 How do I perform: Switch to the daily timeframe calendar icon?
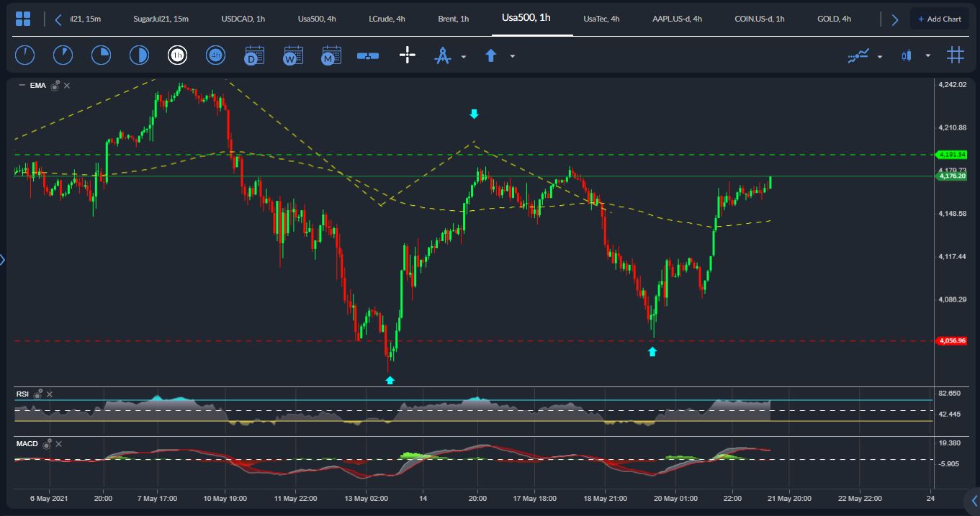pos(254,55)
